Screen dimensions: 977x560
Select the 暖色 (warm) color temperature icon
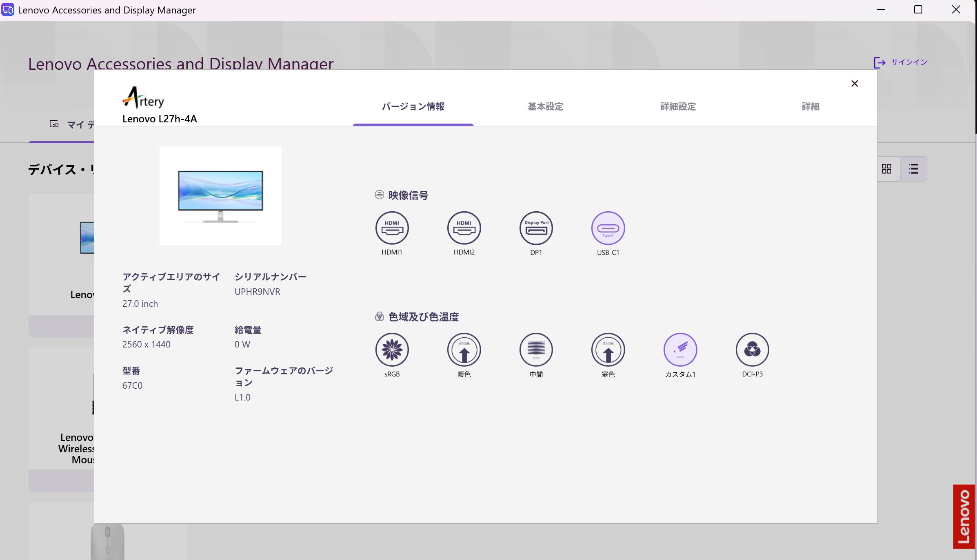click(464, 350)
